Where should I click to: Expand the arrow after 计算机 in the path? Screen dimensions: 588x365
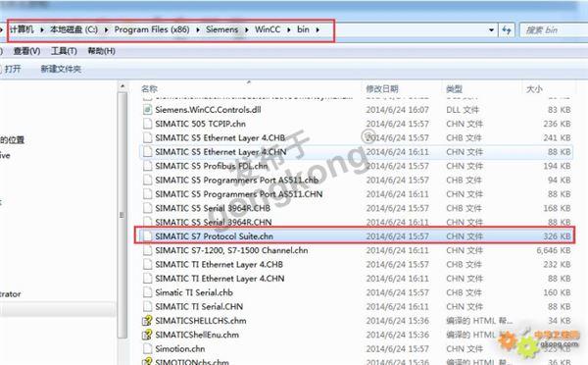(41, 29)
